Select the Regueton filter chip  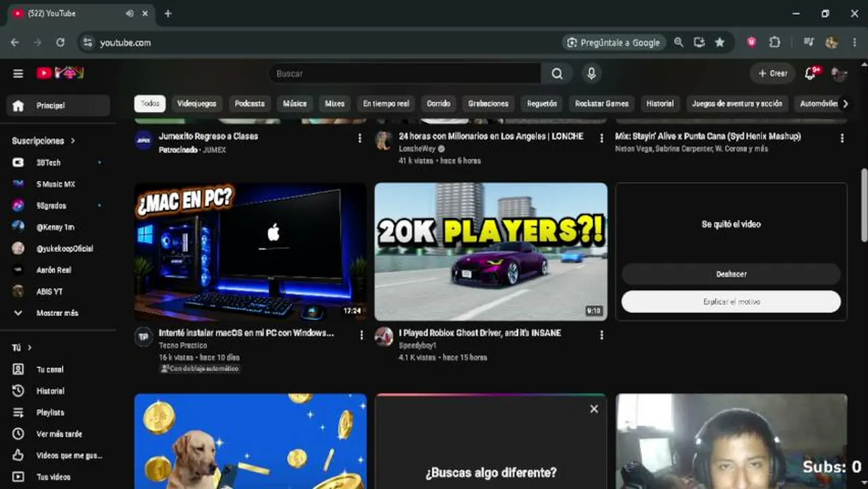541,103
